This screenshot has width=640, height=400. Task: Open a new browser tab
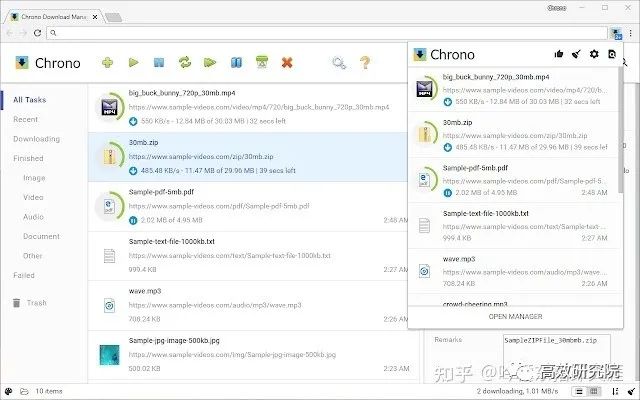click(x=113, y=17)
